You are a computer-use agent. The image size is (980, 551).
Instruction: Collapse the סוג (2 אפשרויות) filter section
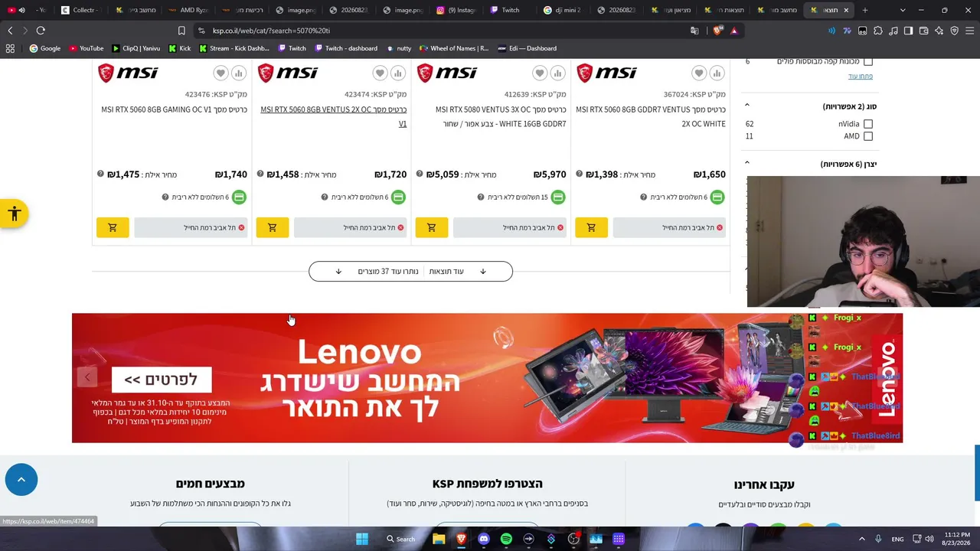pyautogui.click(x=747, y=106)
